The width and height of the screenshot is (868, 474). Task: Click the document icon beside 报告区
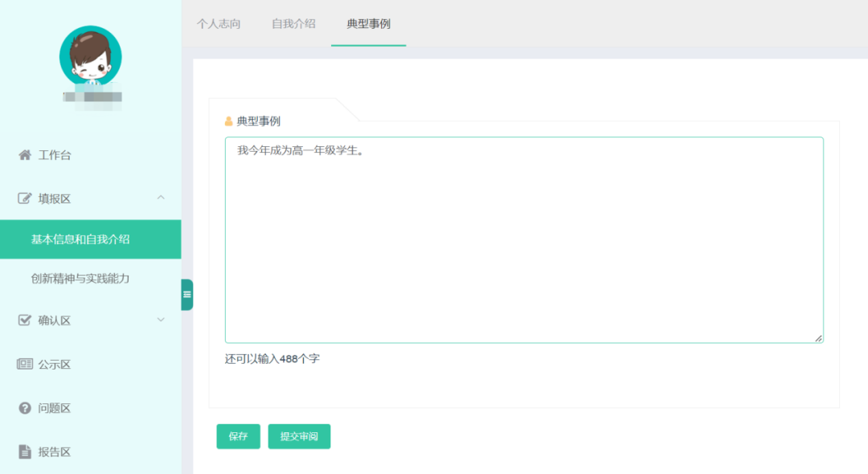pyautogui.click(x=25, y=452)
